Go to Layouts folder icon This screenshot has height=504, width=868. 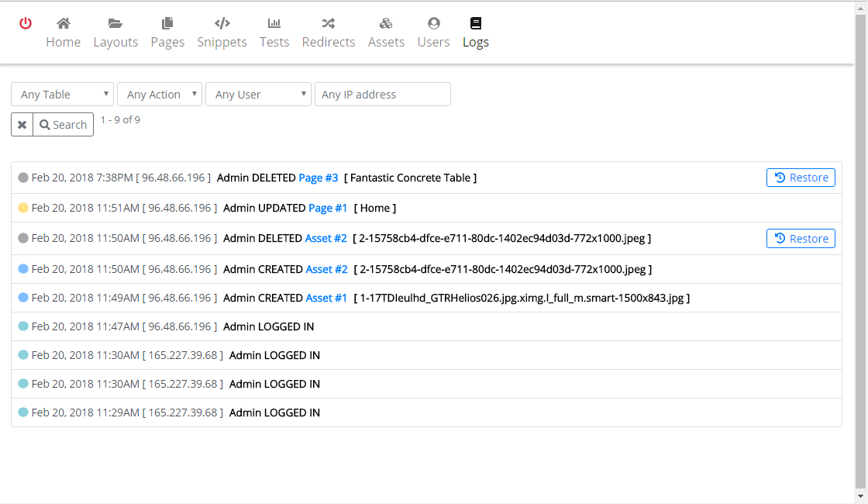coord(115,23)
